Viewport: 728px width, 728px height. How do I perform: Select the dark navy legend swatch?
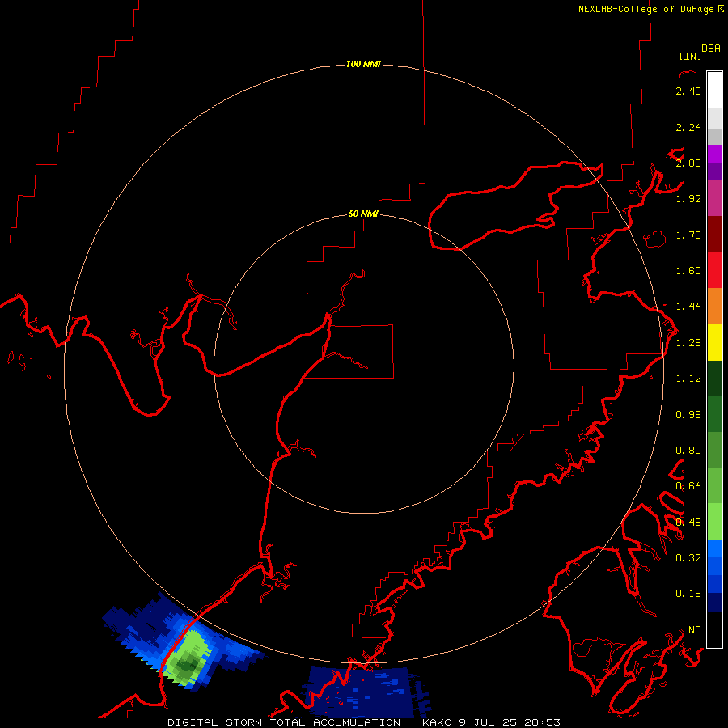[714, 603]
